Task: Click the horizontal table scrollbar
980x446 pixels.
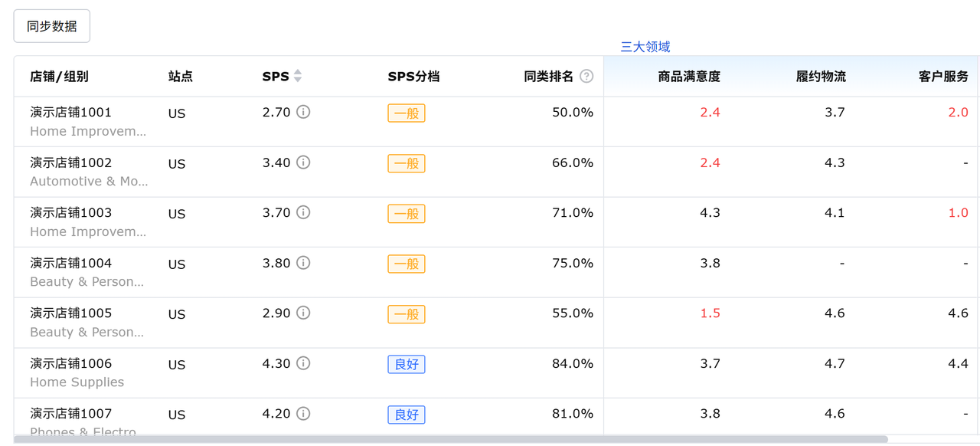Action: tap(451, 440)
